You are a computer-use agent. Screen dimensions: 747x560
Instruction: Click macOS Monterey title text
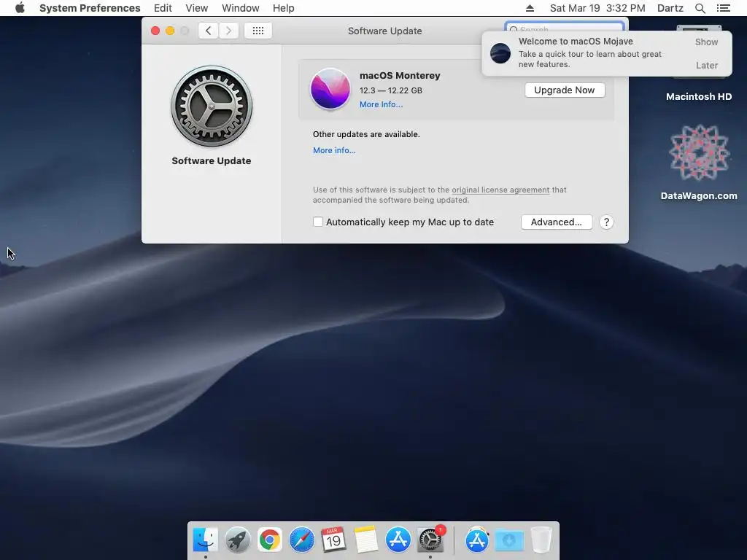[x=400, y=75]
